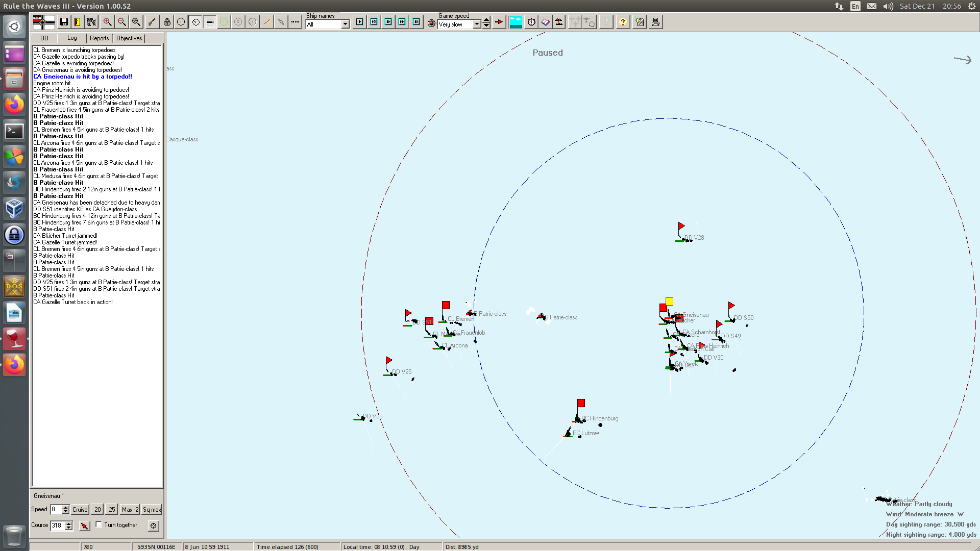
Task: Open the Trash in the dock
Action: pyautogui.click(x=14, y=536)
